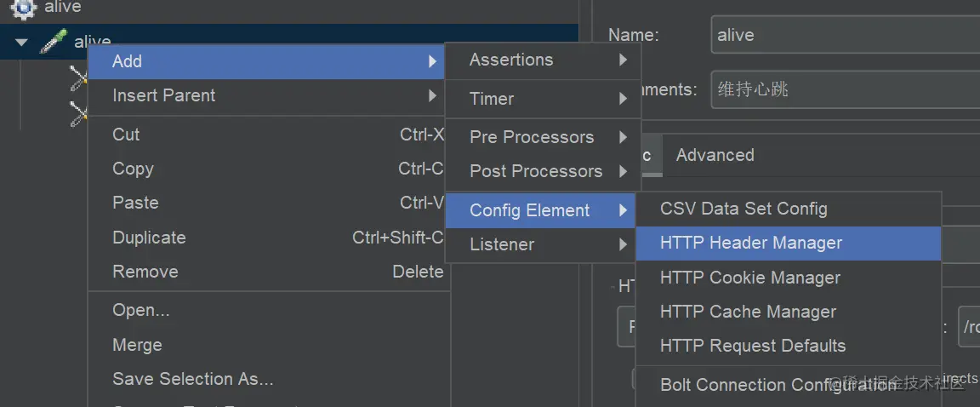Click the gear icon of alive thread group
This screenshot has width=980, height=407.
point(24,8)
